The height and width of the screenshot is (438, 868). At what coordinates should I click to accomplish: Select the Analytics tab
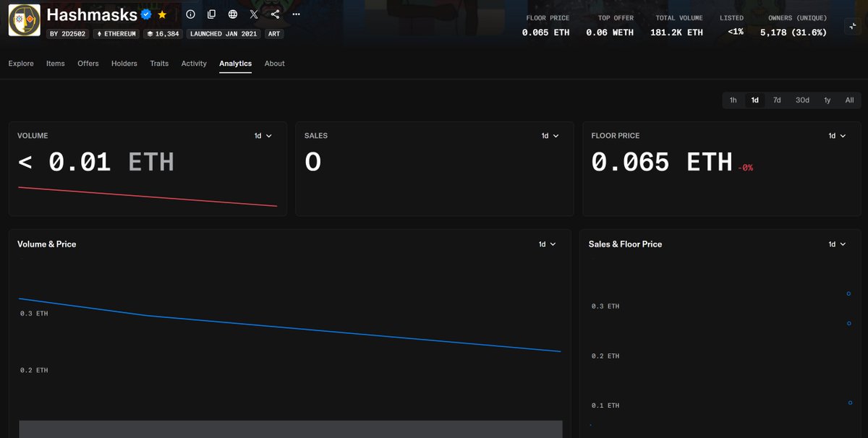[236, 64]
